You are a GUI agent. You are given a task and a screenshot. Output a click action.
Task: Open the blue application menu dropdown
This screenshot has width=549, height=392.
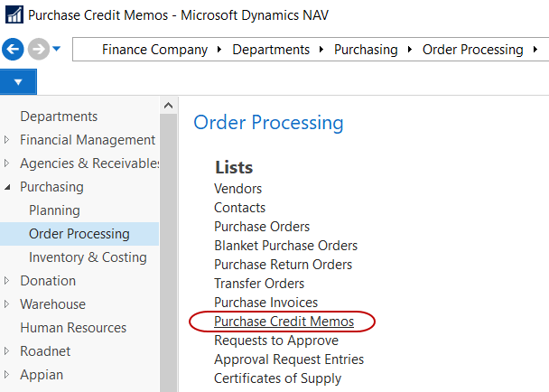18,82
